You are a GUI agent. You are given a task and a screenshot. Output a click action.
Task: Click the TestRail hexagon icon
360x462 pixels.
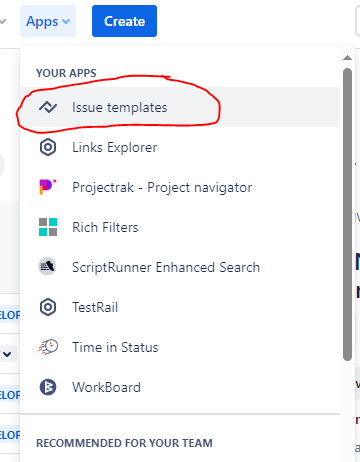(x=48, y=307)
